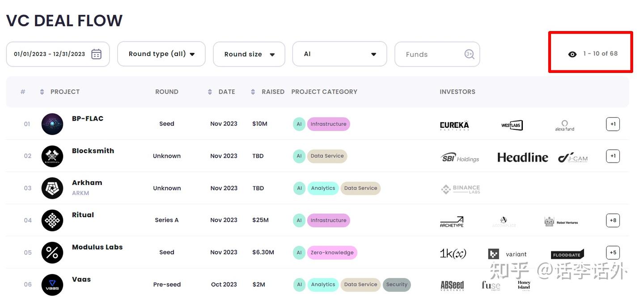Screen dimensions: 644x297
Task: Open the AI category filter dropdown
Action: (x=339, y=54)
